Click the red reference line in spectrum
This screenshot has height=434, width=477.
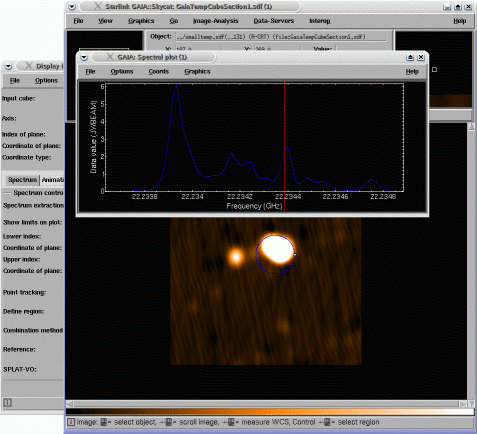[284, 146]
